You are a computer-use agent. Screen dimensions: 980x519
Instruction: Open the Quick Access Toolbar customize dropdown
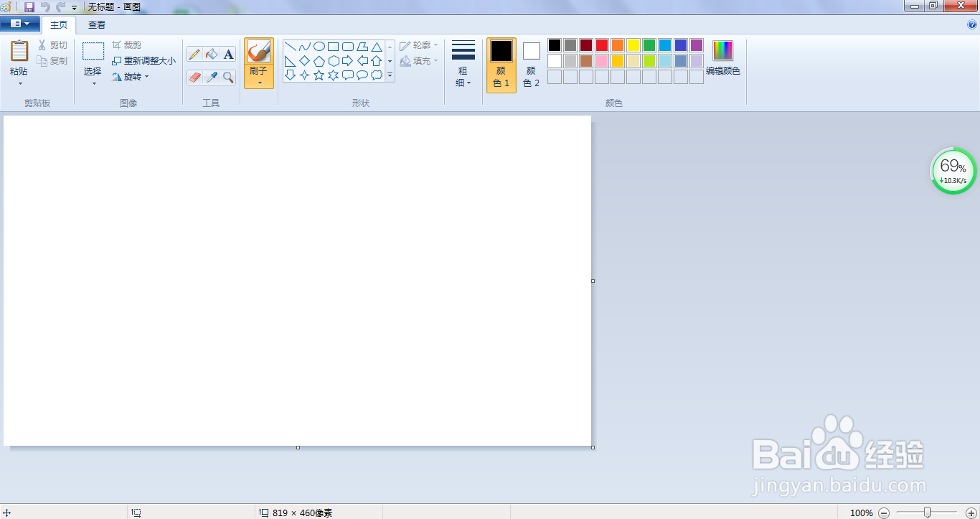tap(74, 7)
